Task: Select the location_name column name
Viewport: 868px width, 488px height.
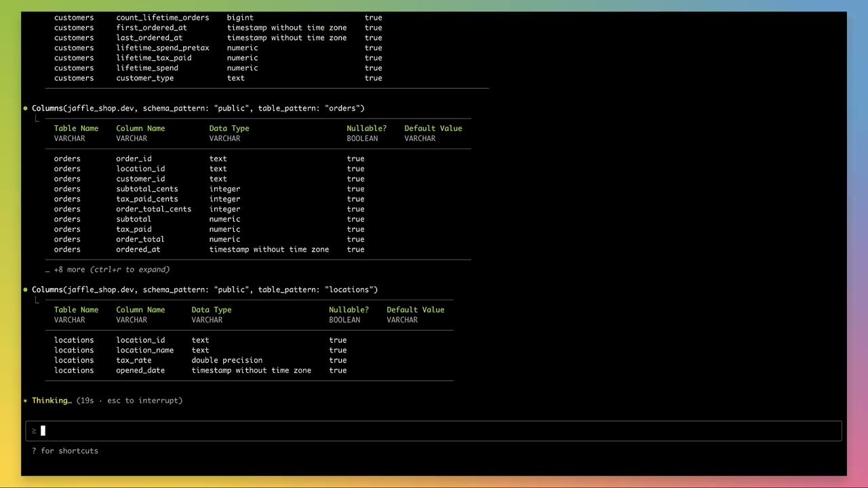Action: click(144, 350)
